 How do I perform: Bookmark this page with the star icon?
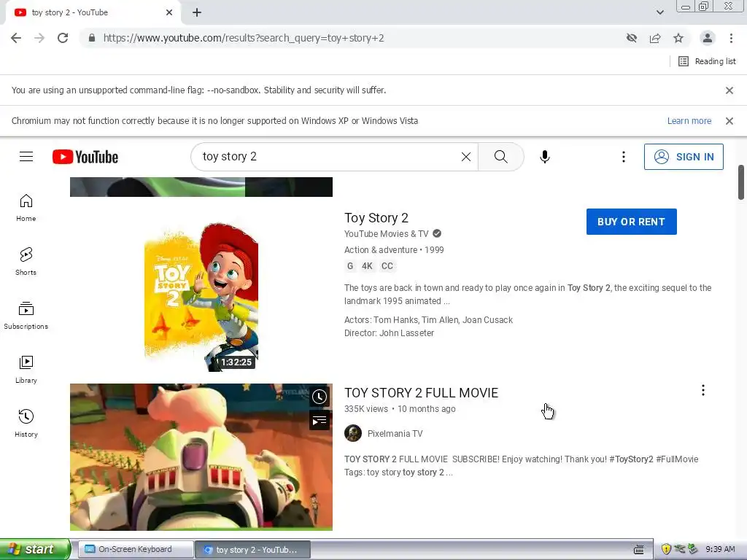tap(678, 38)
